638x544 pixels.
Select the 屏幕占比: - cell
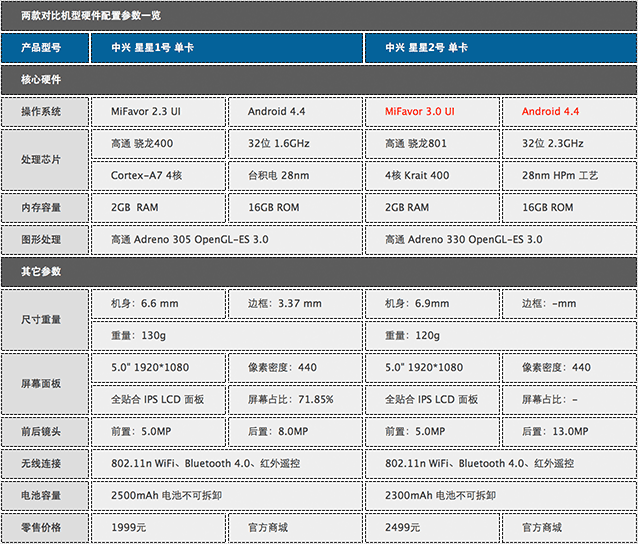coord(570,400)
